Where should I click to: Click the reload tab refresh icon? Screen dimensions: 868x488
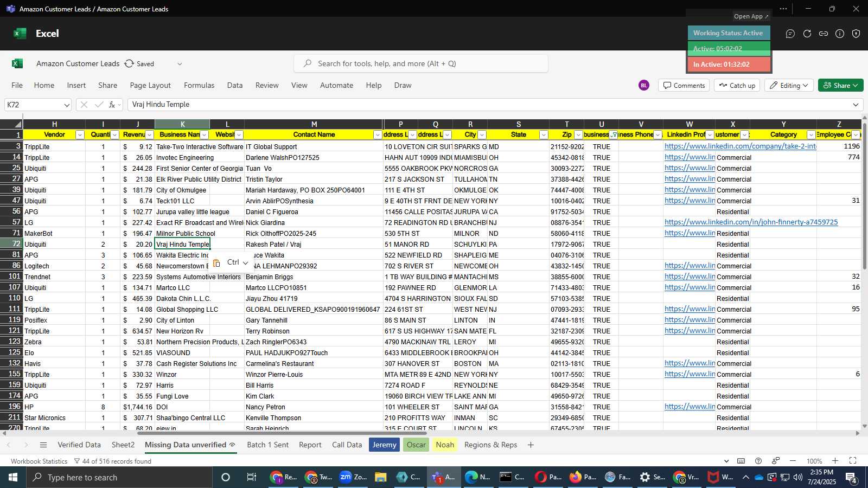click(807, 34)
